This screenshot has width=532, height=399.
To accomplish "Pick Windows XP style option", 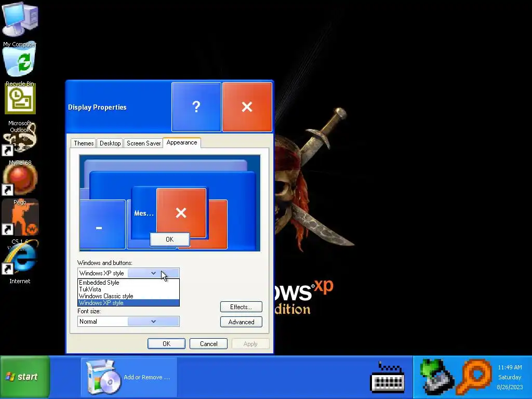I will (129, 303).
